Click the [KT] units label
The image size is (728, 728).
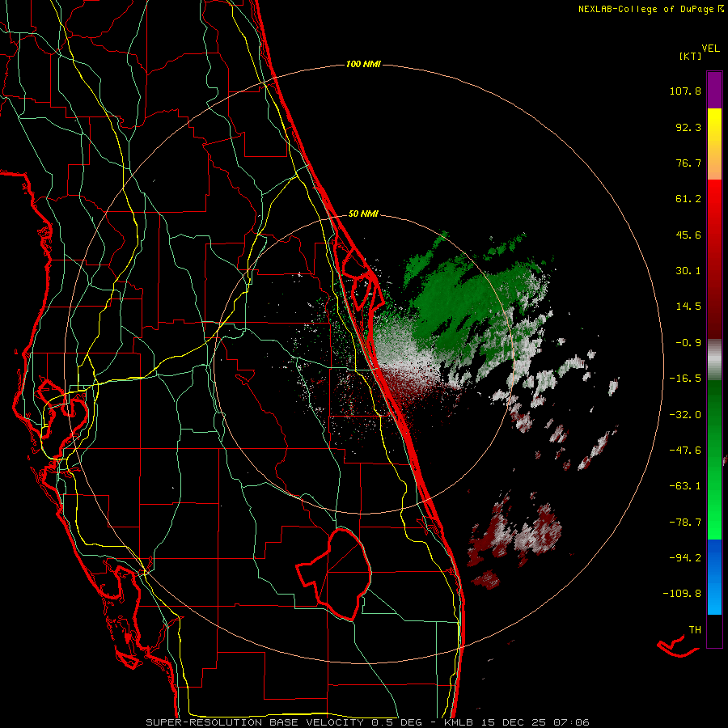691,56
